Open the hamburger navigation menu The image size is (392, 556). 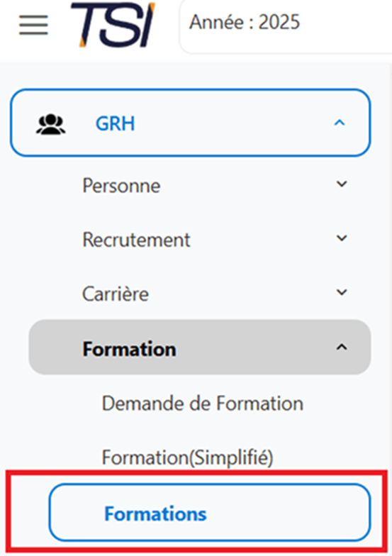click(33, 26)
